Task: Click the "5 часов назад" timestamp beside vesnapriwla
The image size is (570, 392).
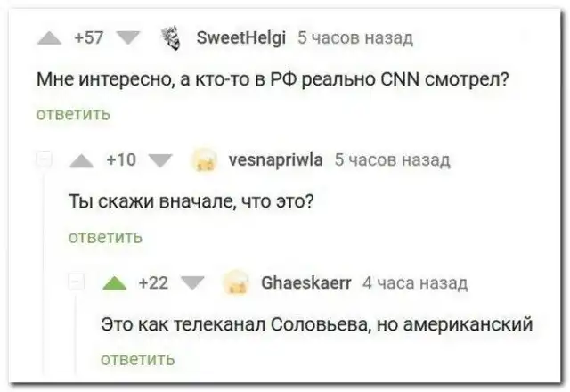Action: click(x=392, y=160)
